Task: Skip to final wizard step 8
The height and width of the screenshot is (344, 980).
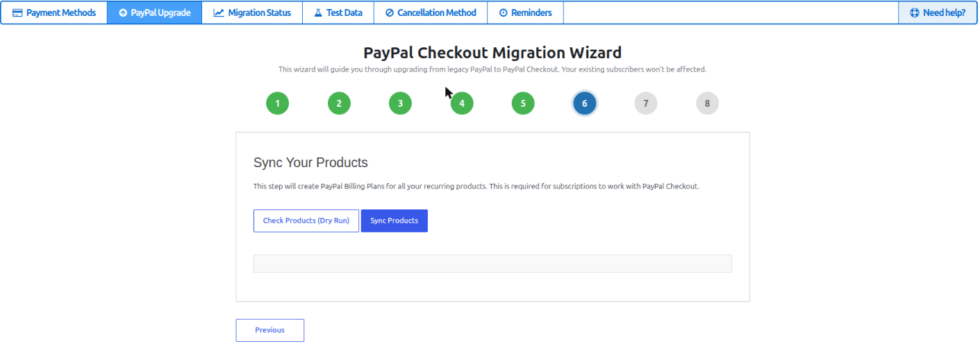Action: point(708,103)
